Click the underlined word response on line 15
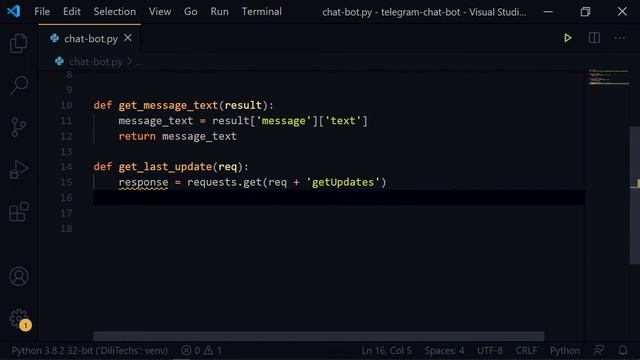 click(143, 182)
